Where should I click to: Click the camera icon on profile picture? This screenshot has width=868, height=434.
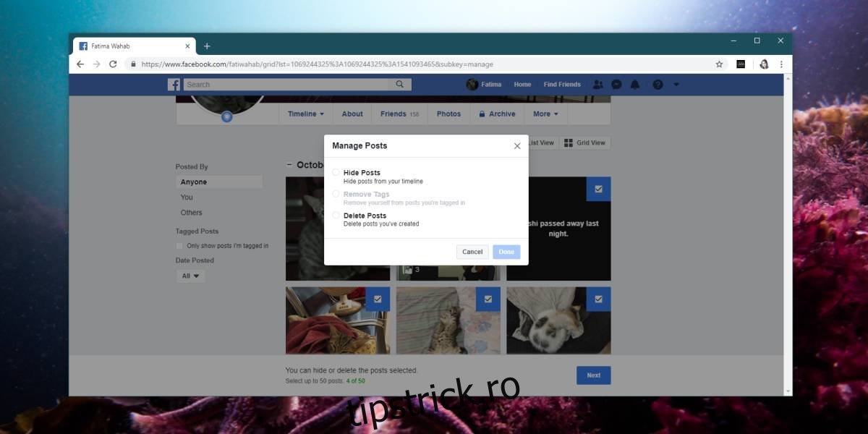[x=227, y=116]
